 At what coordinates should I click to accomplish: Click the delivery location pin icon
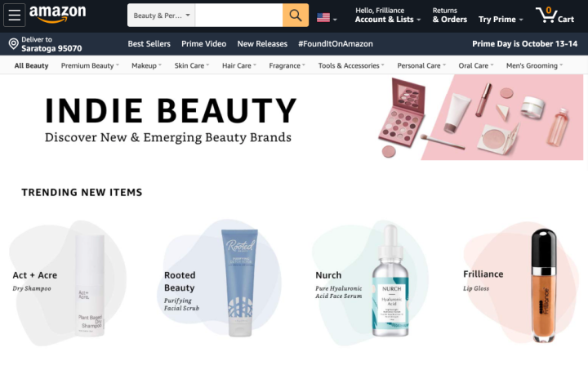click(x=14, y=44)
